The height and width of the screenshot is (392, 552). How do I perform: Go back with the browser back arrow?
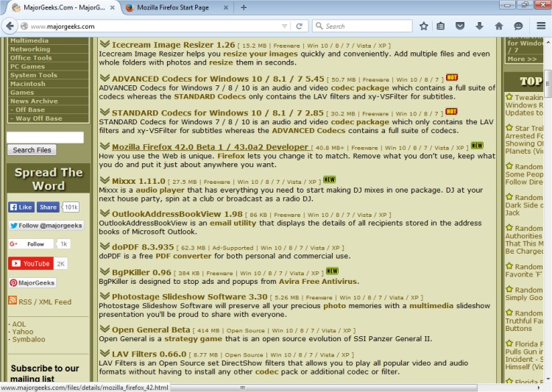pyautogui.click(x=10, y=26)
